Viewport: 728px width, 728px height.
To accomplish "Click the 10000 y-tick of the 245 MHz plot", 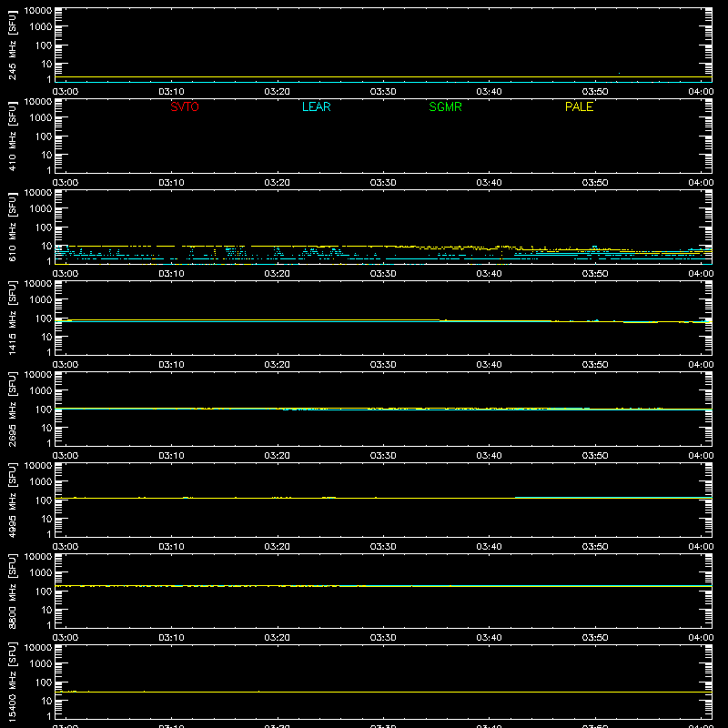I will click(38, 11).
